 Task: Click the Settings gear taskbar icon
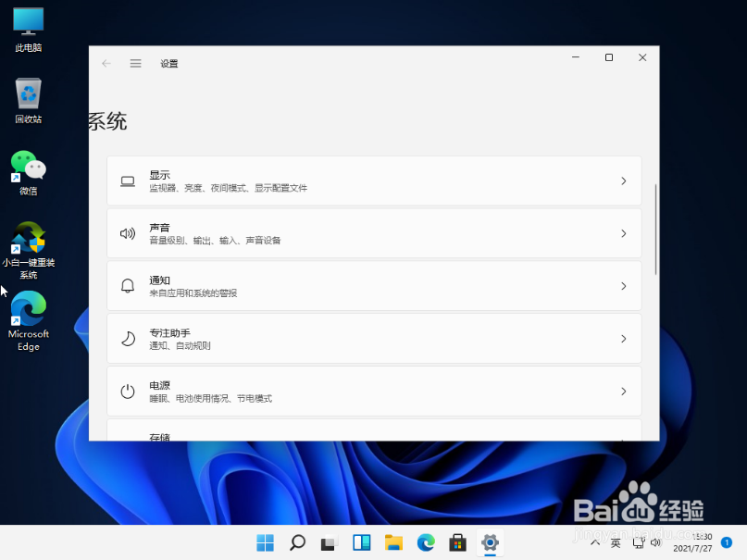point(490,542)
